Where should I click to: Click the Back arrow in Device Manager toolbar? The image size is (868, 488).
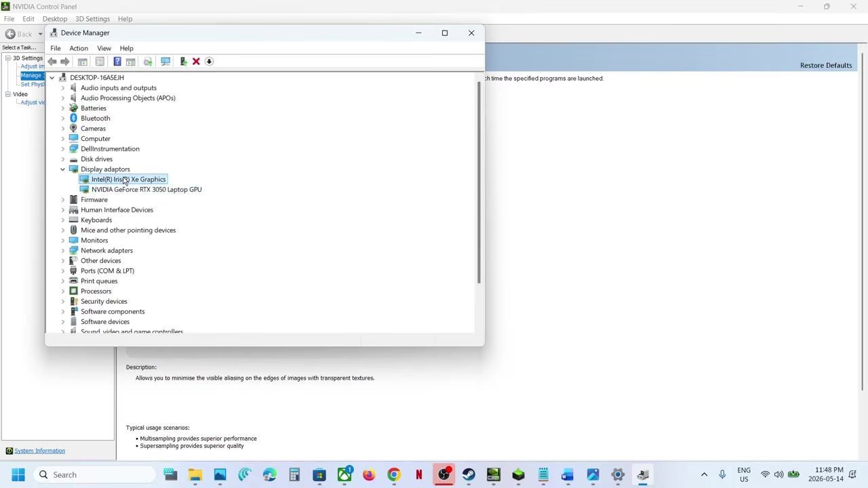(x=52, y=62)
